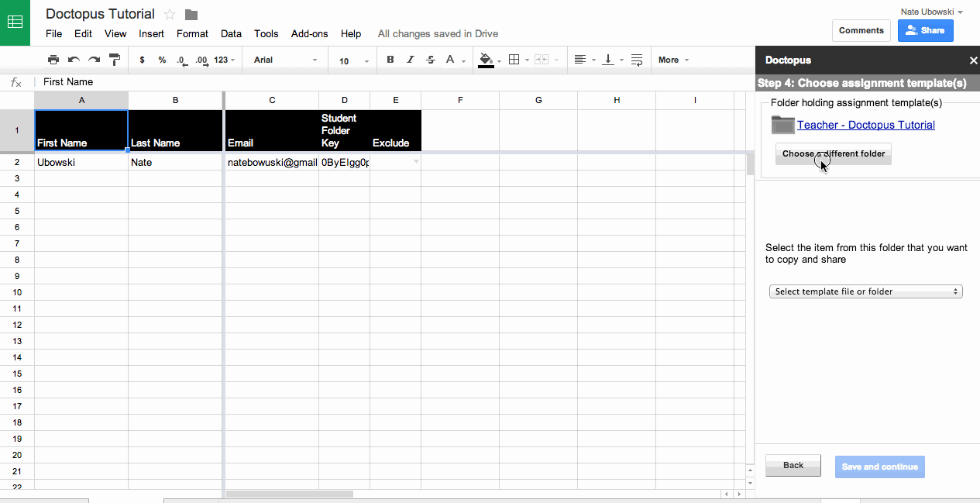This screenshot has height=503, width=980.
Task: Select column A header
Action: tap(81, 100)
